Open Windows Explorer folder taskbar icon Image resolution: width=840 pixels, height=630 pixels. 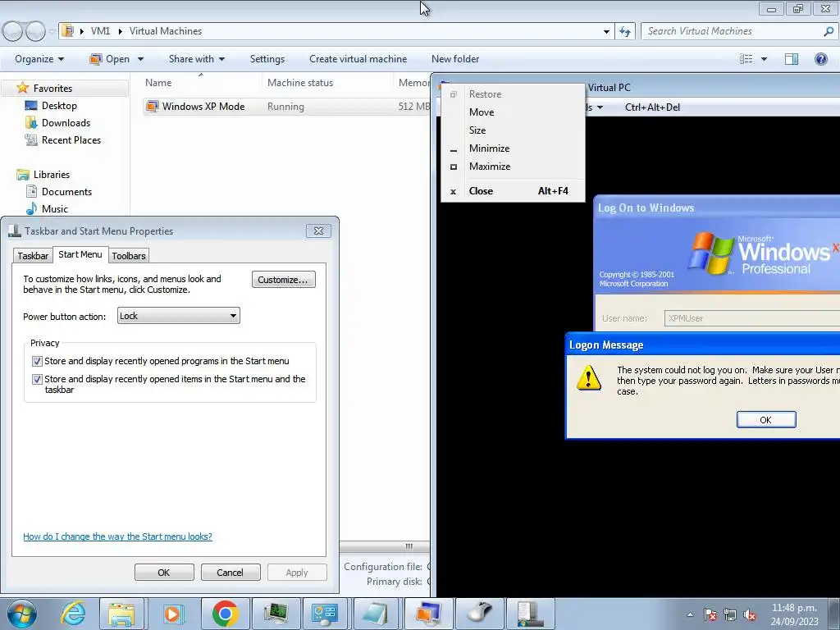point(121,614)
